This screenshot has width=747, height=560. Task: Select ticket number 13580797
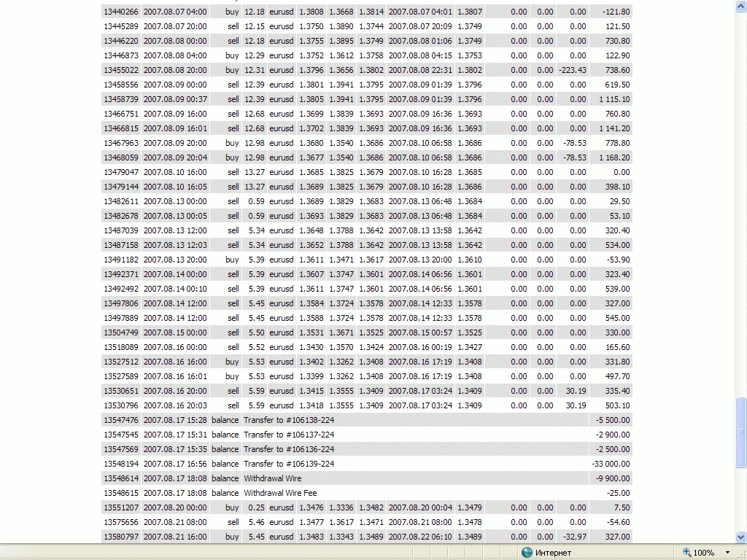tap(121, 537)
